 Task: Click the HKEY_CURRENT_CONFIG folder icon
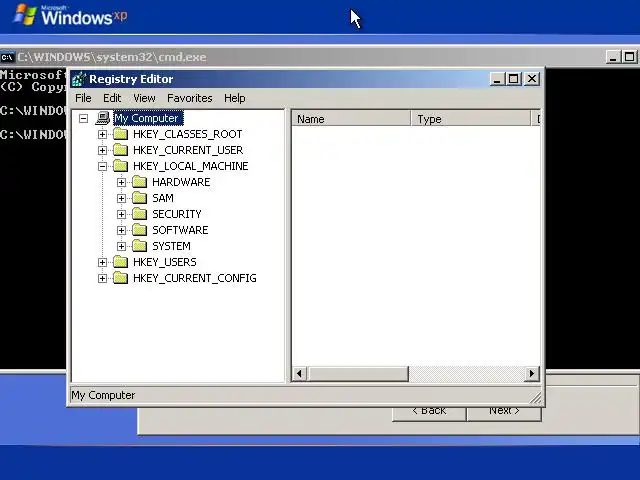pos(121,278)
